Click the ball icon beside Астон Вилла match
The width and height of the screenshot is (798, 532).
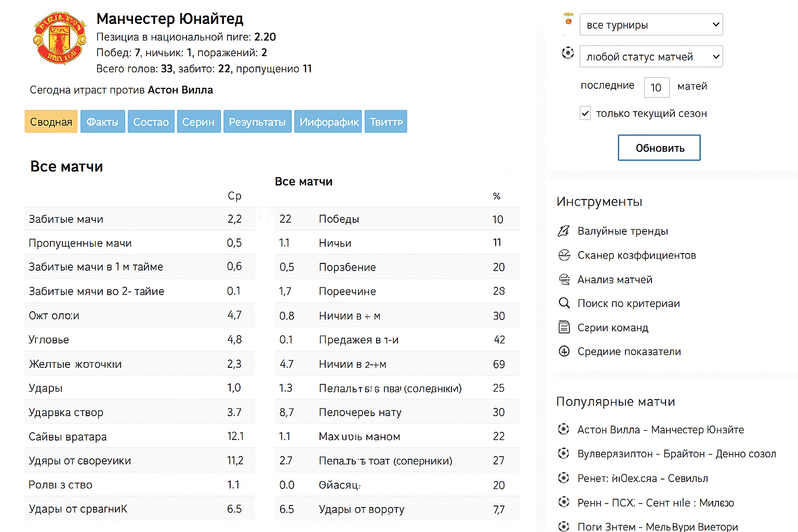pos(564,429)
